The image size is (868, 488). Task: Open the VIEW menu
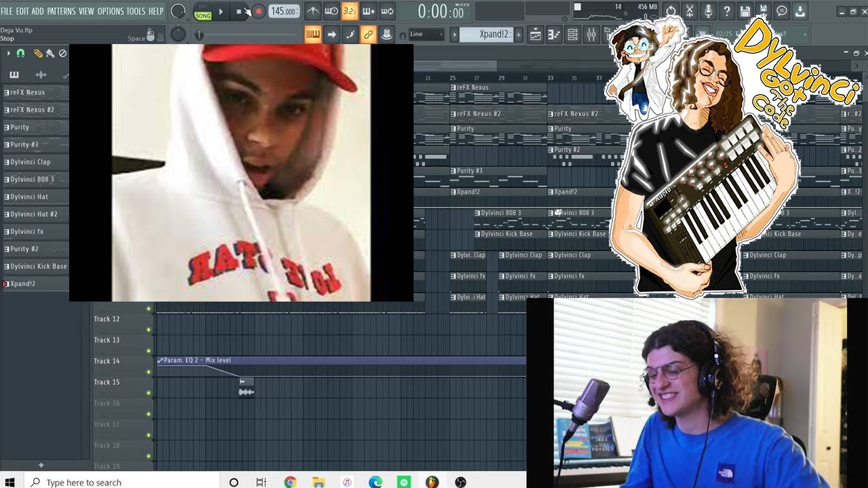coord(86,12)
